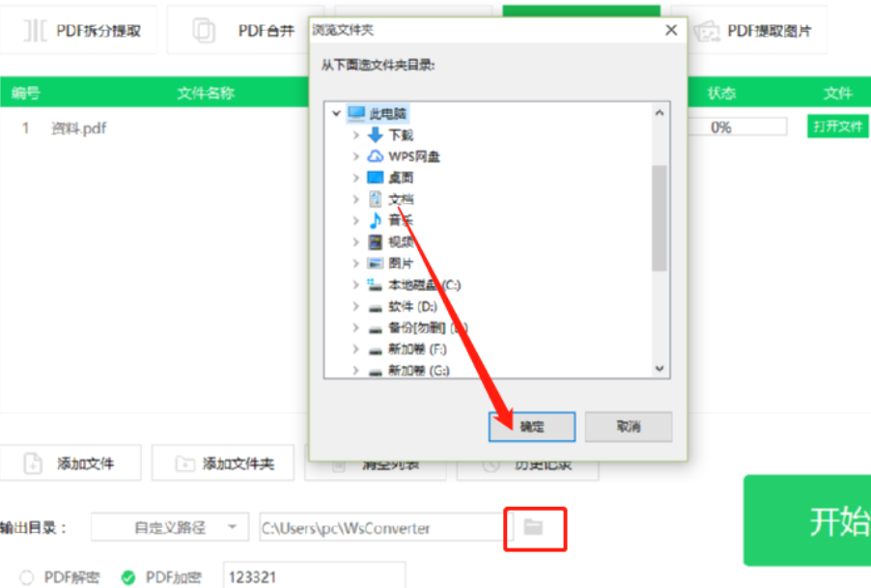Focus the password field showing 123321

tap(315, 576)
